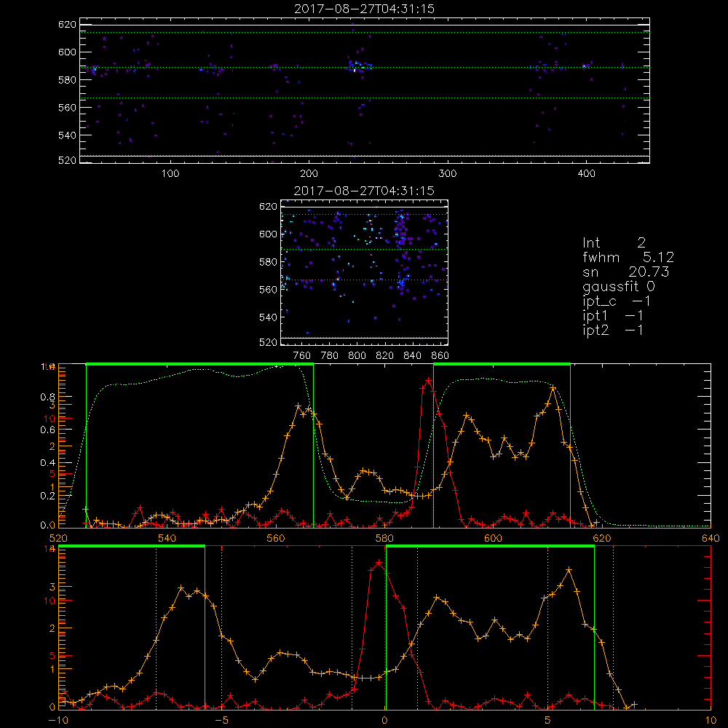Click y-axis label 560 of the top wide plot
This screenshot has height=728, width=728.
point(67,107)
